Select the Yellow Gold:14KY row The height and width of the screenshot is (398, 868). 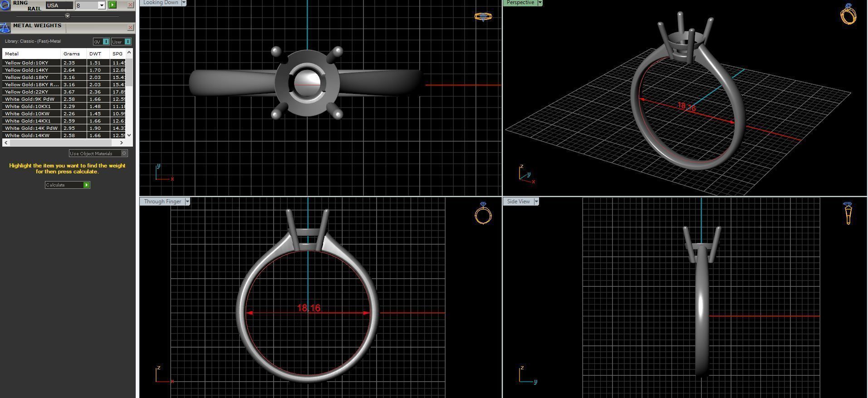click(64, 70)
